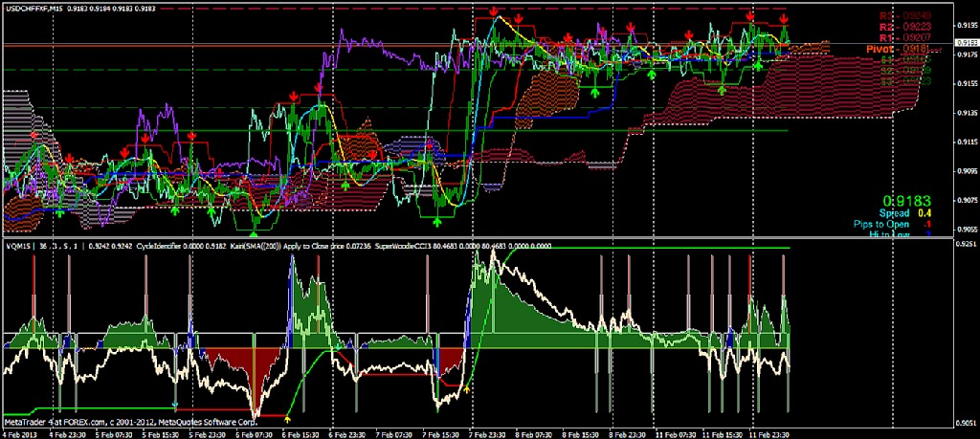Click the 4 Feb 2013 date on the time axis
The image size is (980, 439).
click(x=21, y=432)
